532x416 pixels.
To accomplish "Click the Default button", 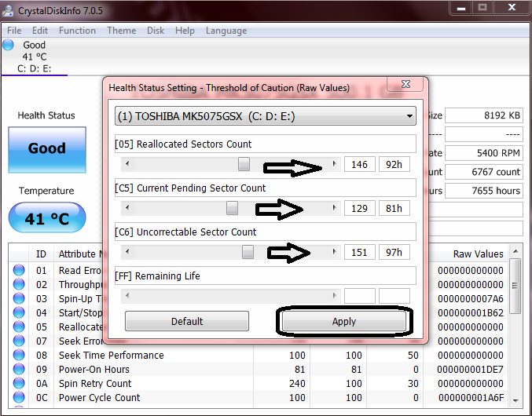I will (187, 321).
